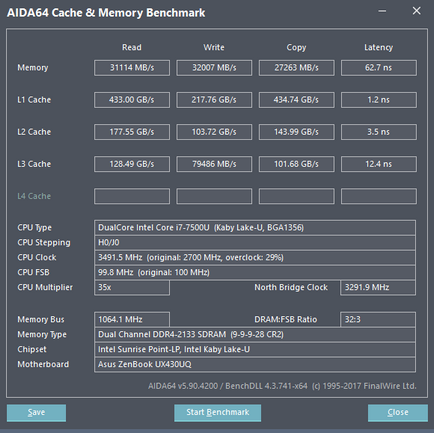Click the L3 Cache Latency 12.4 ns cell
The height and width of the screenshot is (433, 434).
click(x=379, y=164)
